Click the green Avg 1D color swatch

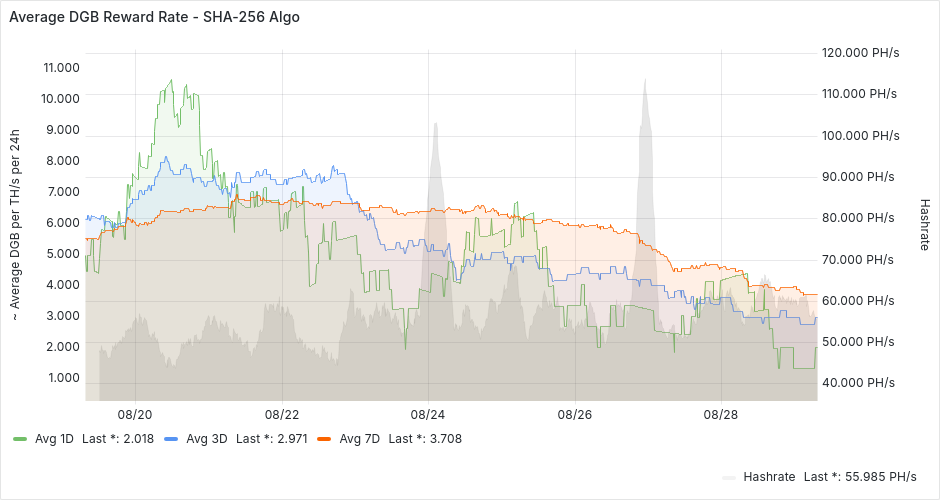tap(20, 439)
